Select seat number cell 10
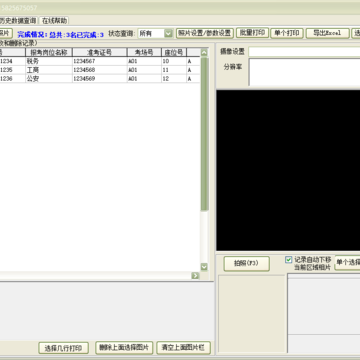Viewport: 360px width, 360px height. [x=174, y=61]
